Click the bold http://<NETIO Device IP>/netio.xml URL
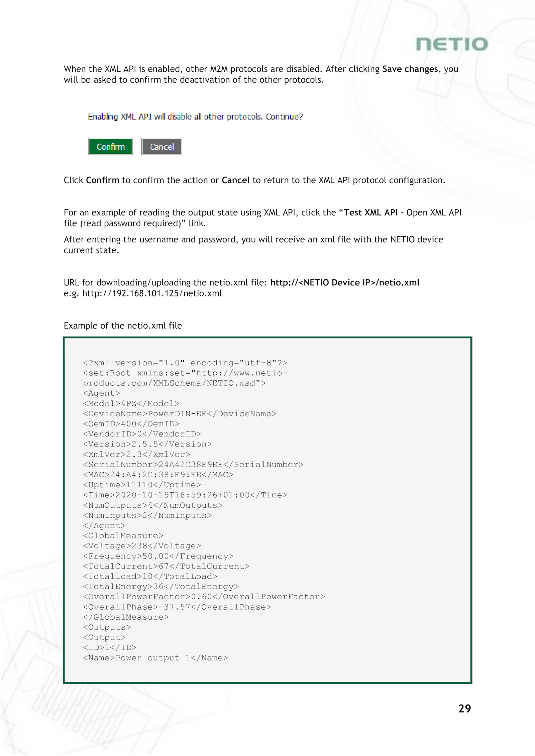 click(x=345, y=282)
